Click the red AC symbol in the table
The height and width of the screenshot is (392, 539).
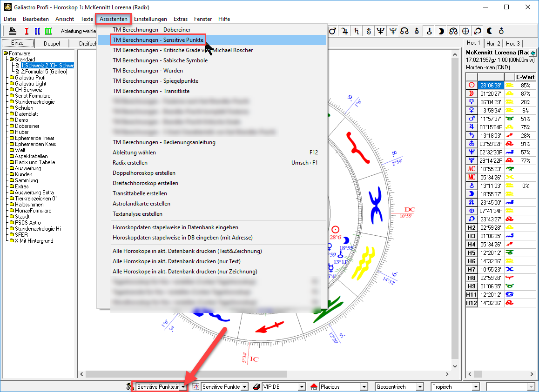click(x=472, y=169)
